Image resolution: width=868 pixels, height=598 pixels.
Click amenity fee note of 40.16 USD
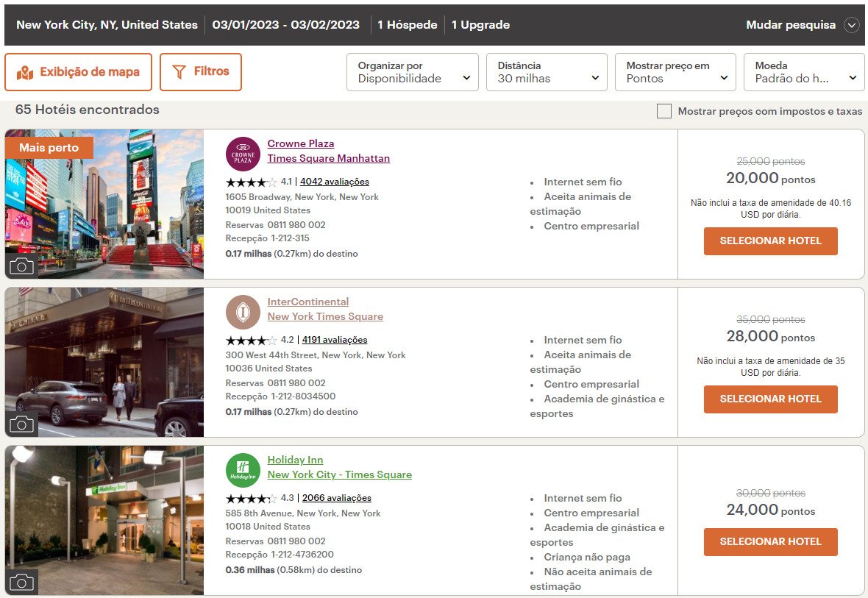point(771,209)
